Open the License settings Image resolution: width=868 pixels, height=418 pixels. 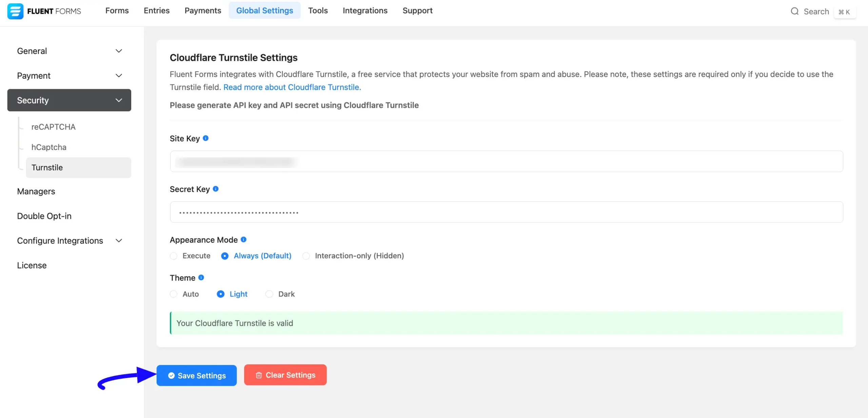point(32,265)
